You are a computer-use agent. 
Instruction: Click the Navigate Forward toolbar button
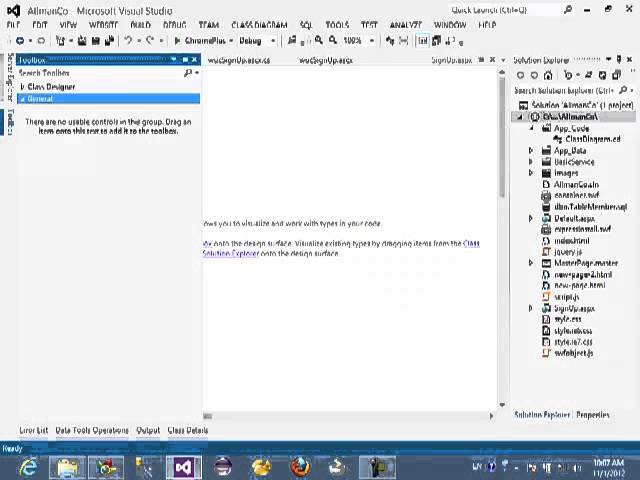(41, 41)
